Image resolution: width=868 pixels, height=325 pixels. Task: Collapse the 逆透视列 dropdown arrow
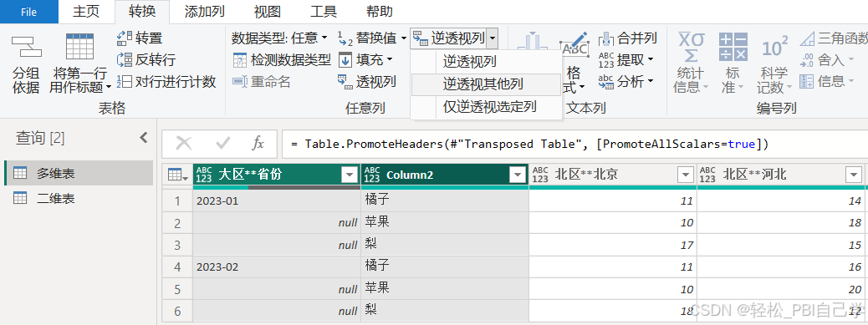click(x=493, y=38)
